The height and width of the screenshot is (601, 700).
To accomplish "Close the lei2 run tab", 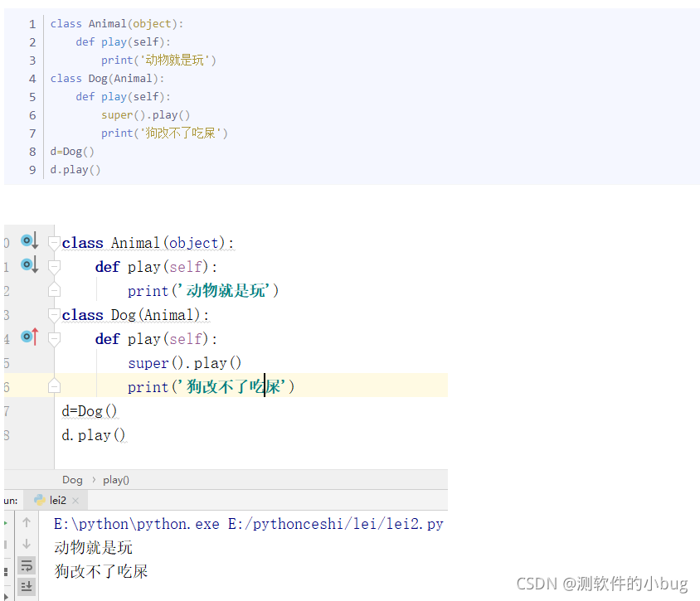I will (75, 501).
